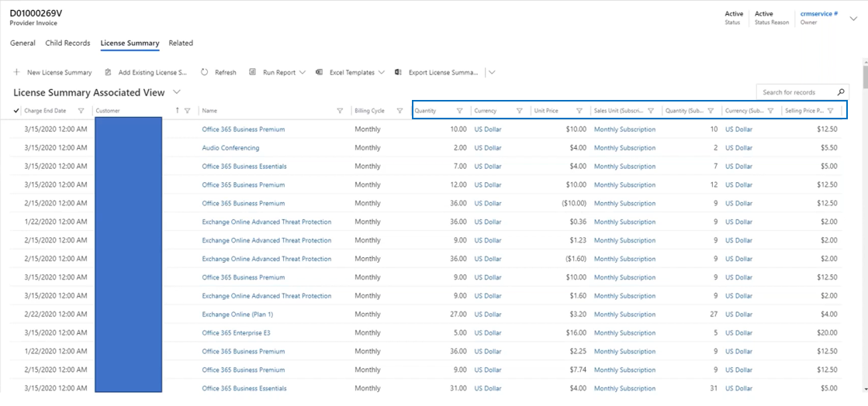
Task: Open Currency (Sub...) column filter funnel
Action: (770, 111)
